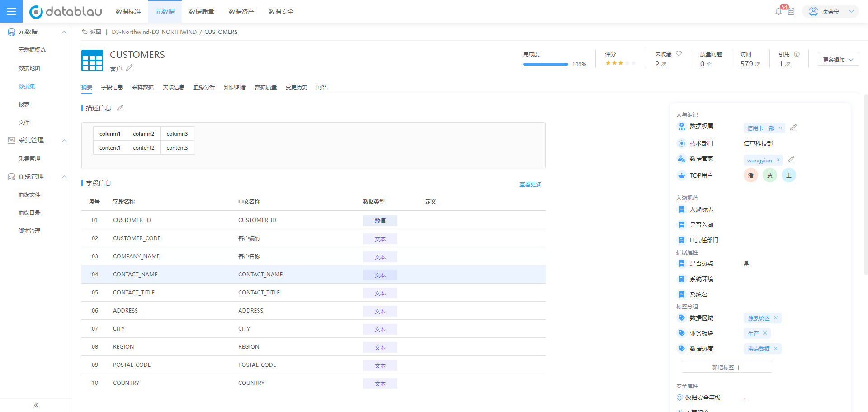Click the 数据管家 icon
The image size is (868, 412).
682,159
